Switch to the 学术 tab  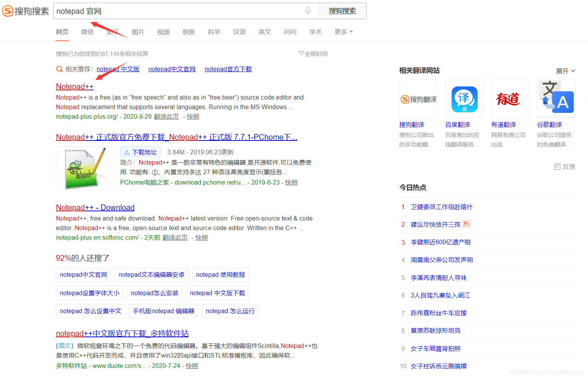pyautogui.click(x=316, y=32)
